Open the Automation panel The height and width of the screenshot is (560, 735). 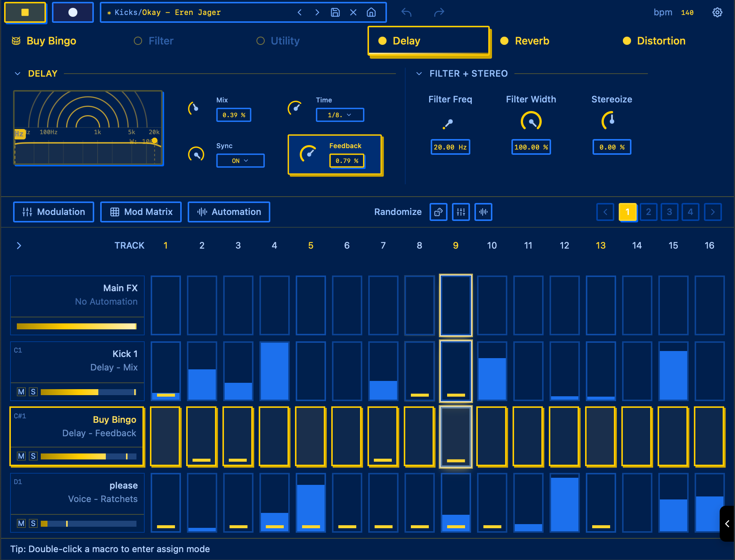tap(228, 212)
